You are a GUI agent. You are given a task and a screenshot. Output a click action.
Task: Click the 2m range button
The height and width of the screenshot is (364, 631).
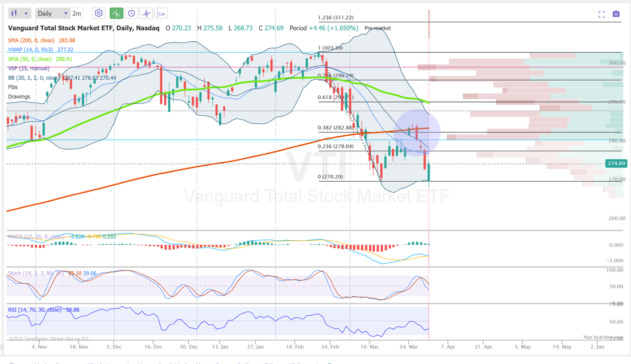(x=76, y=13)
